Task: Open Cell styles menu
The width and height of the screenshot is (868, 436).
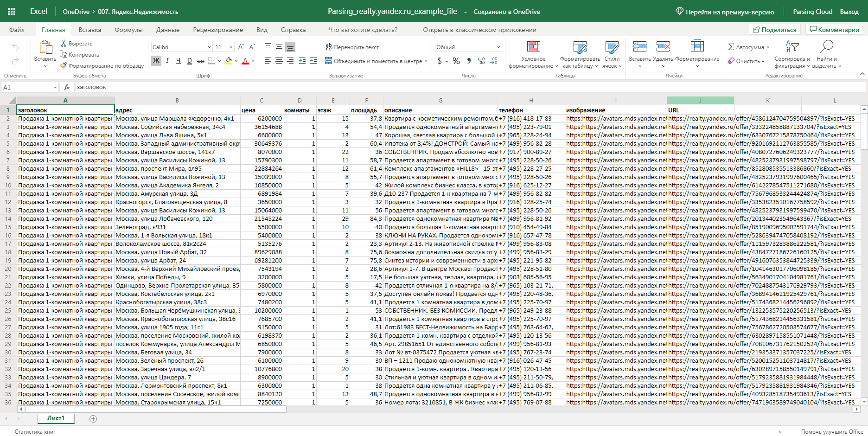Action: [612, 55]
